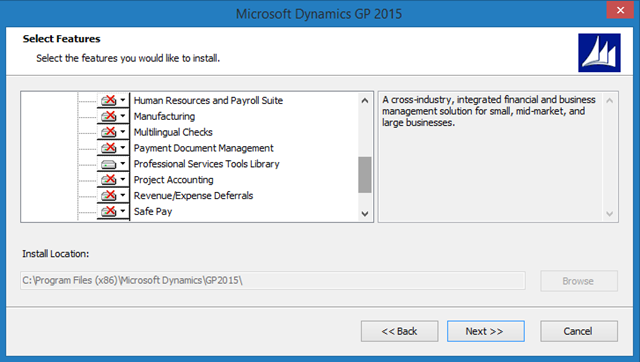Open install options dropdown for Payment Document Management
Viewport: 640px width, 362px height.
(x=123, y=148)
